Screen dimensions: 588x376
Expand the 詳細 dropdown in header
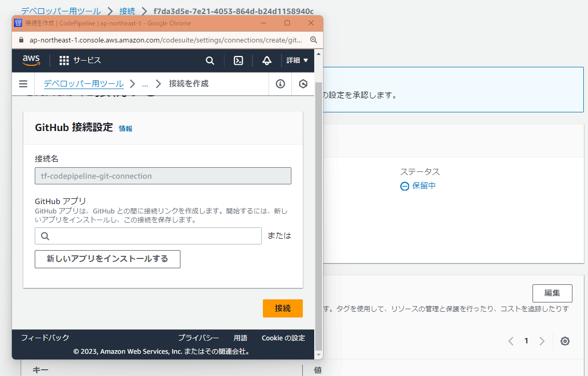pos(297,60)
